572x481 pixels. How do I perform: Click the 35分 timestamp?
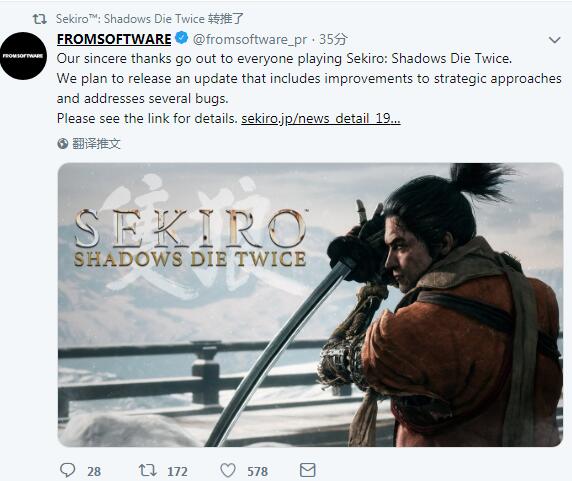point(332,39)
